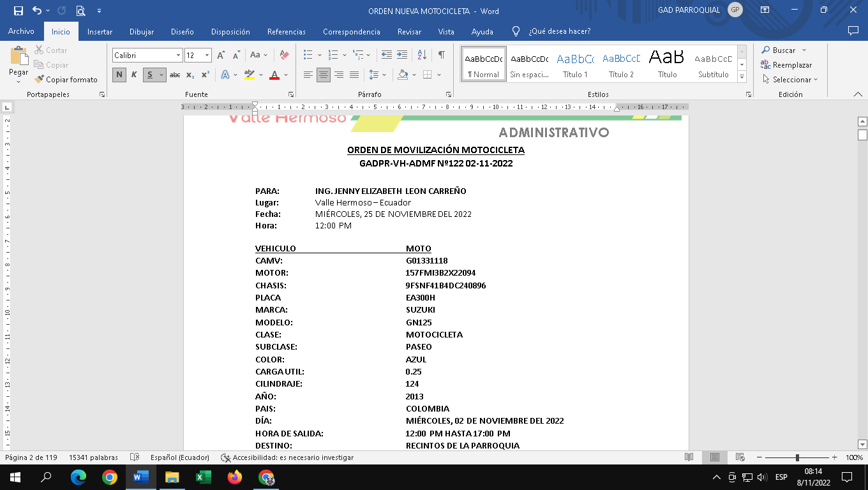Click the Reemplazar button
This screenshot has height=490, width=868.
(x=786, y=65)
